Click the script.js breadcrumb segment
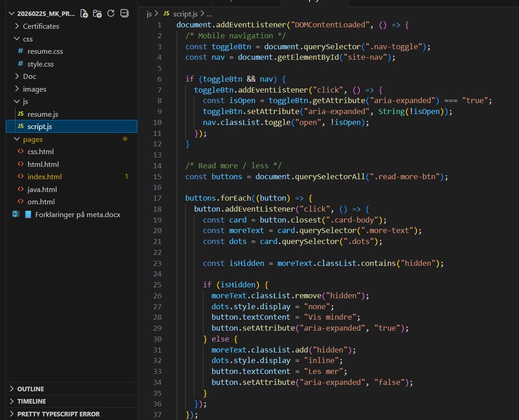The width and height of the screenshot is (519, 420). tap(185, 14)
